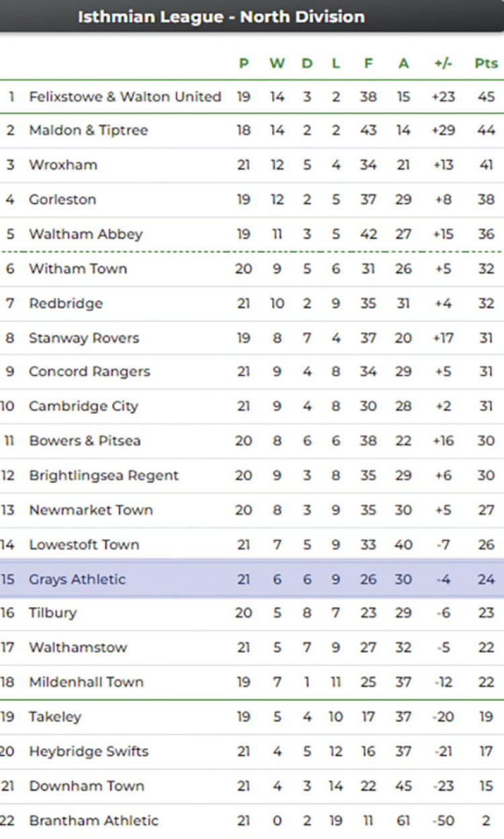
Task: Click Brantham Athletic at table bottom
Action: point(93,821)
